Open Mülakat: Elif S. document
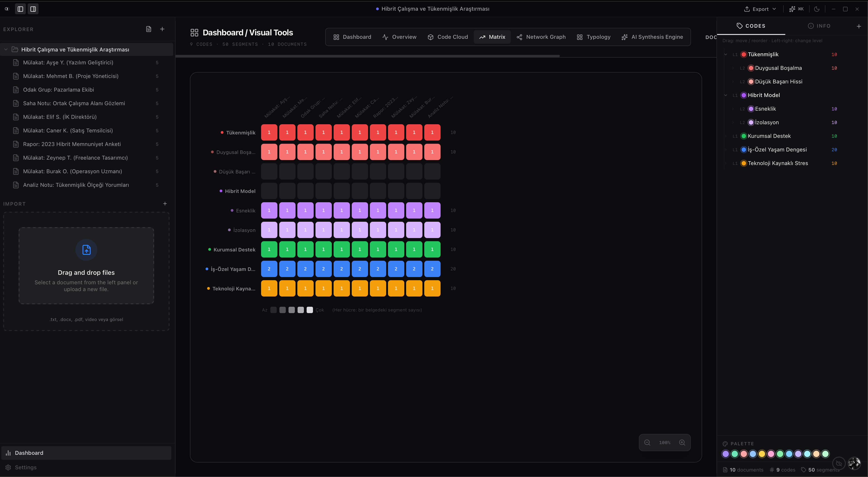Screen dimensions: 868x477 [x=60, y=117]
